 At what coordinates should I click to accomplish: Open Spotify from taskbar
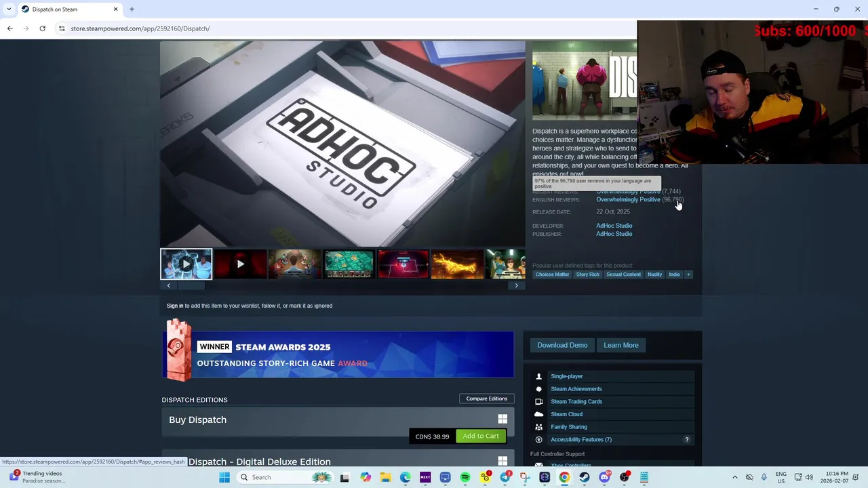(465, 477)
